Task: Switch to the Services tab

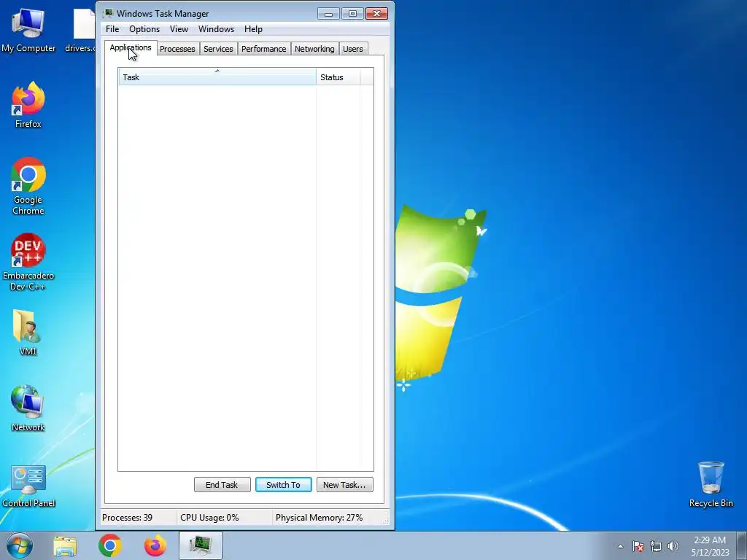Action: (x=218, y=49)
